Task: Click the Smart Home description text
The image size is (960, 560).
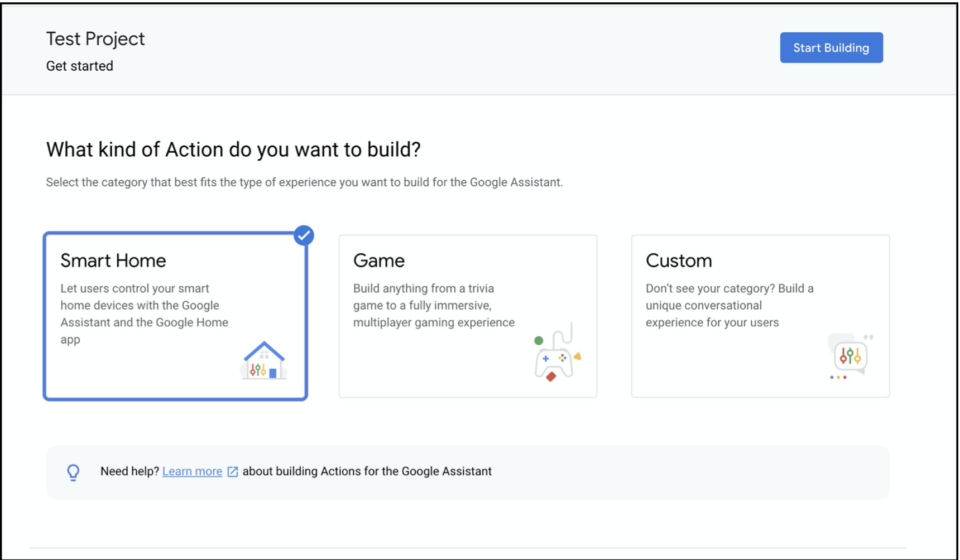Action: pyautogui.click(x=145, y=313)
